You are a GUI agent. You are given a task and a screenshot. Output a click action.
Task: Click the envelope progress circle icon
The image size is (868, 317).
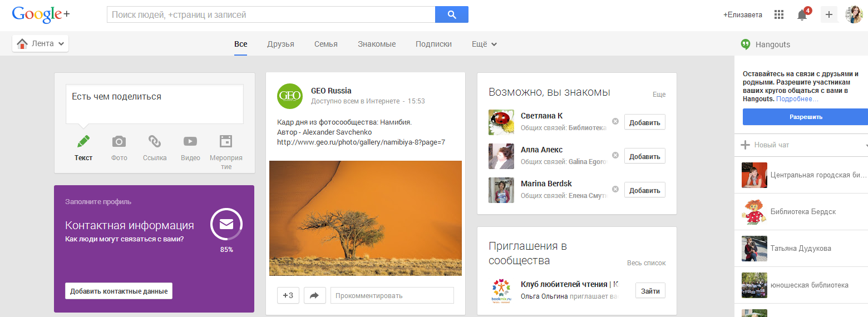[226, 224]
